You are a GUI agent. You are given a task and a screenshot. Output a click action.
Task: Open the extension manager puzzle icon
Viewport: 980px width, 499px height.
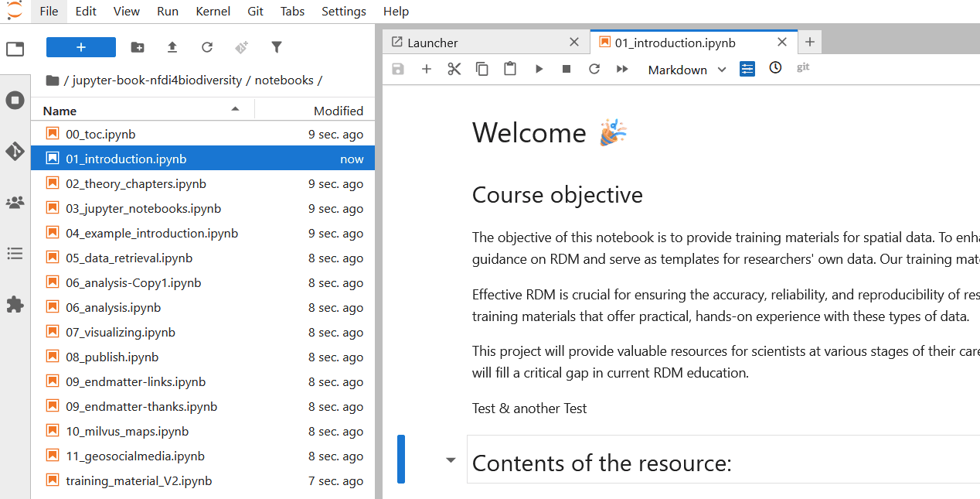15,304
